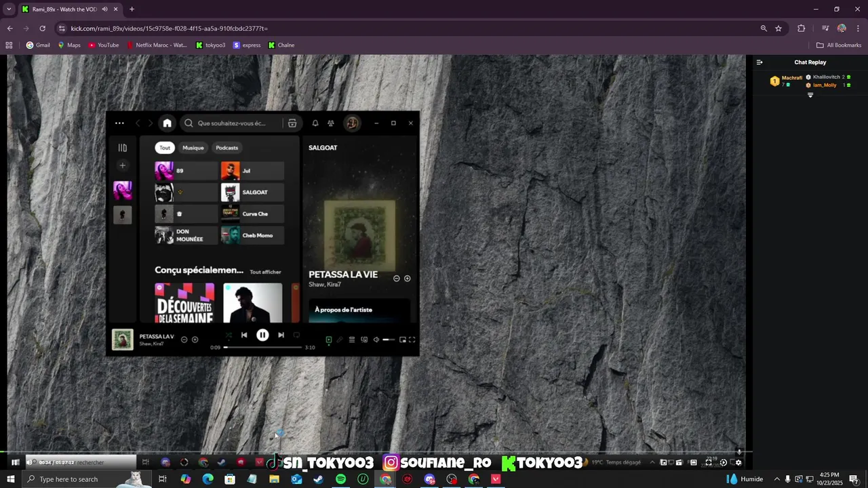
Task: Open Chrome extensions puzzle icon
Action: [802, 28]
